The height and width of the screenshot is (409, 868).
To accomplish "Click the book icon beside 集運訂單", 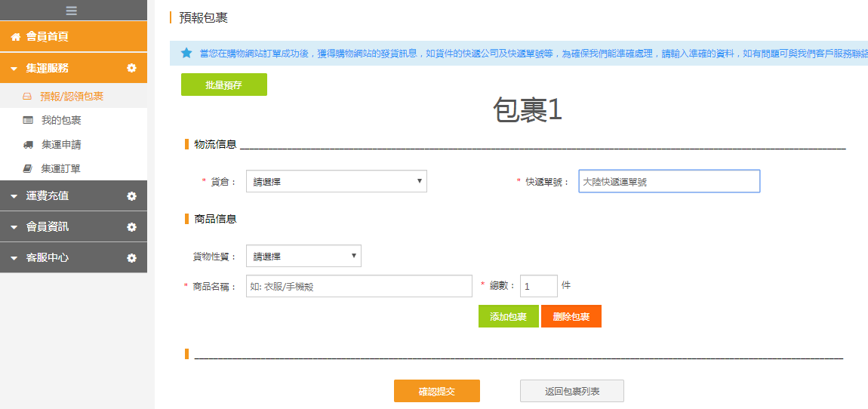I will pyautogui.click(x=28, y=169).
